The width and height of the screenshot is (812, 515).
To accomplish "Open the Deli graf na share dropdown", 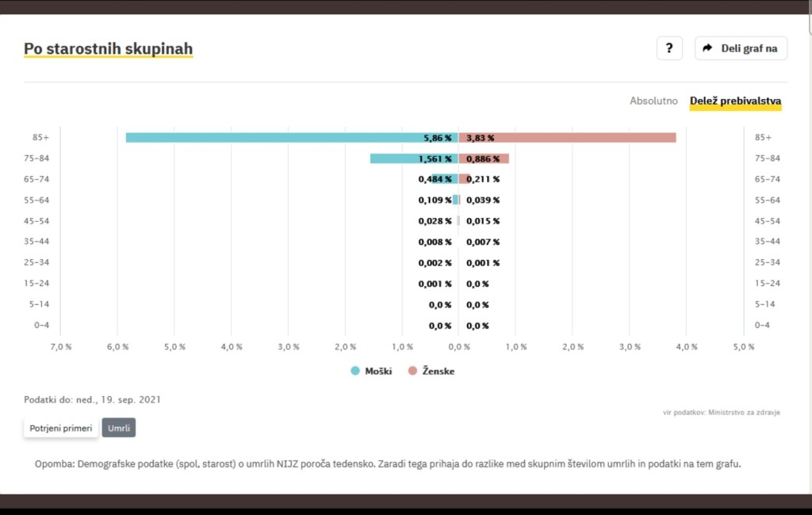I will (741, 48).
